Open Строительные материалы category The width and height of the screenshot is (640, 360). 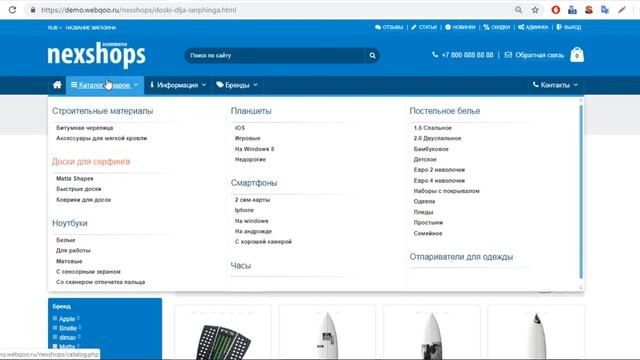tap(102, 111)
